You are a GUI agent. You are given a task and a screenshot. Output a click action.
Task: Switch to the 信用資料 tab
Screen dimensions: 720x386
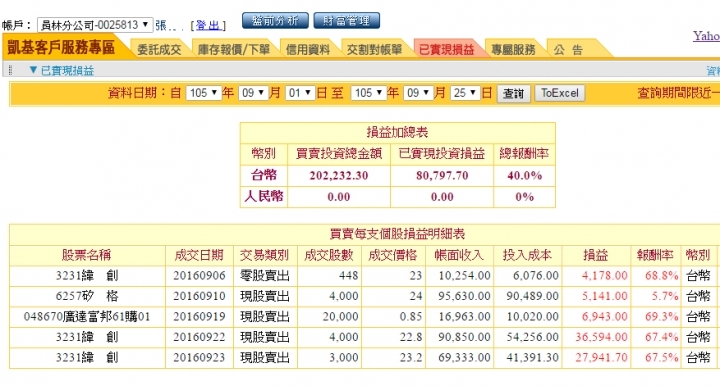coord(308,50)
